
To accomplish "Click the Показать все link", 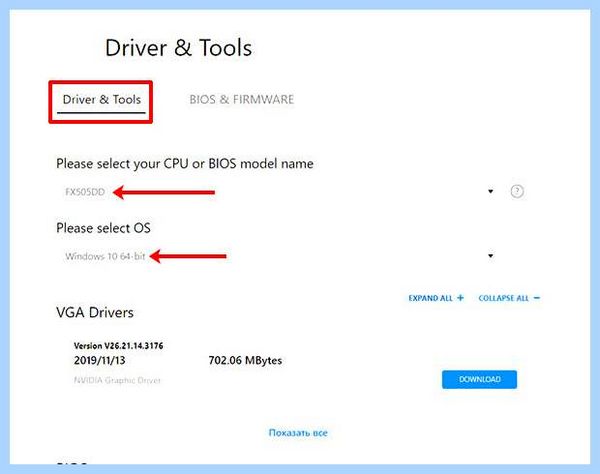I will coord(298,433).
